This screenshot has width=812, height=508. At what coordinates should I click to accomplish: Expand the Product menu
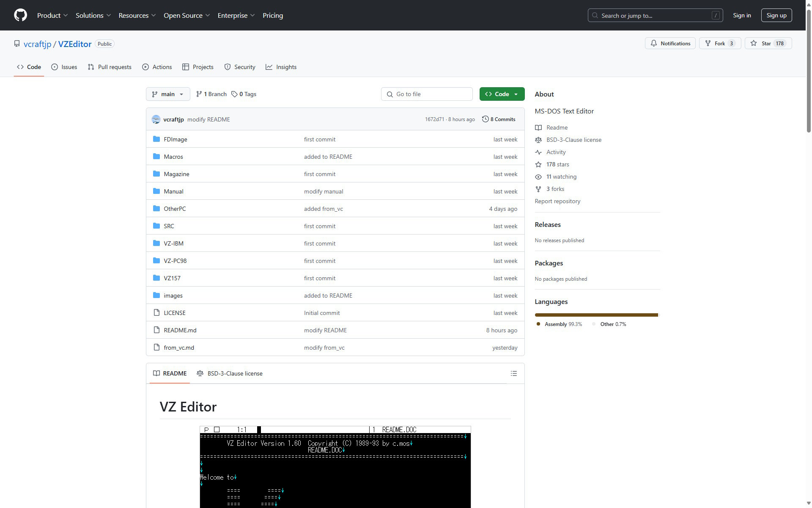point(52,15)
